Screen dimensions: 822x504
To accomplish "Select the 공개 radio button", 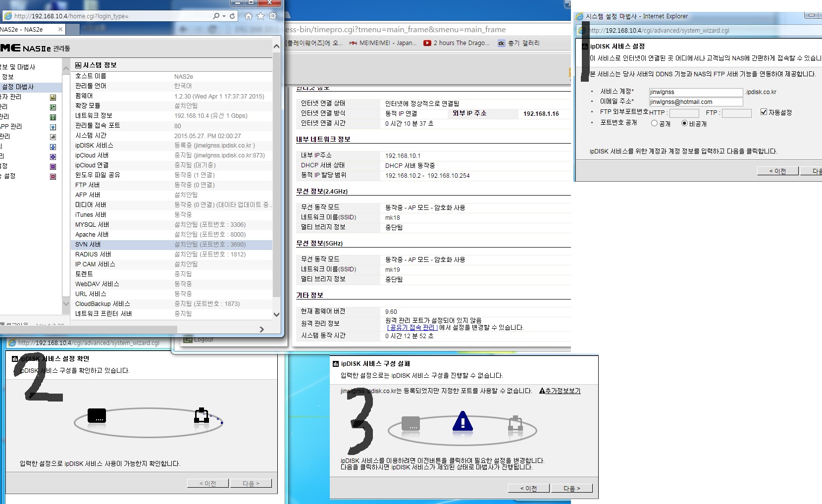I will pyautogui.click(x=654, y=123).
